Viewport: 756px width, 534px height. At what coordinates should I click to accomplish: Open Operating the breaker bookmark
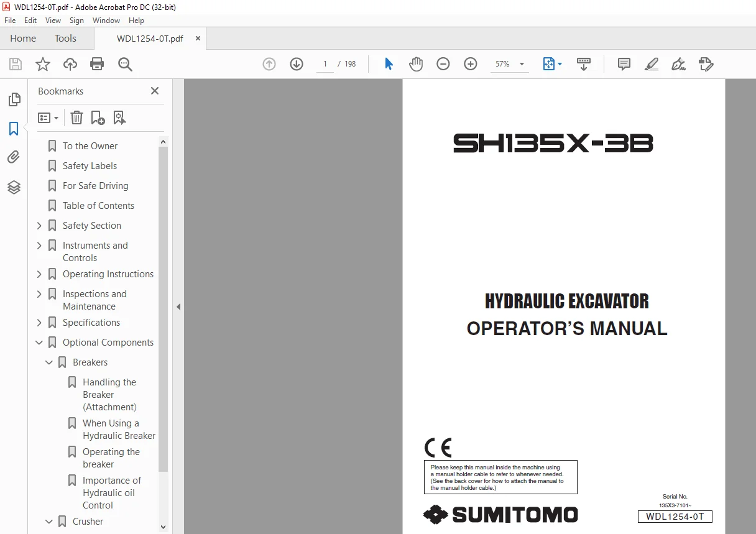point(111,458)
